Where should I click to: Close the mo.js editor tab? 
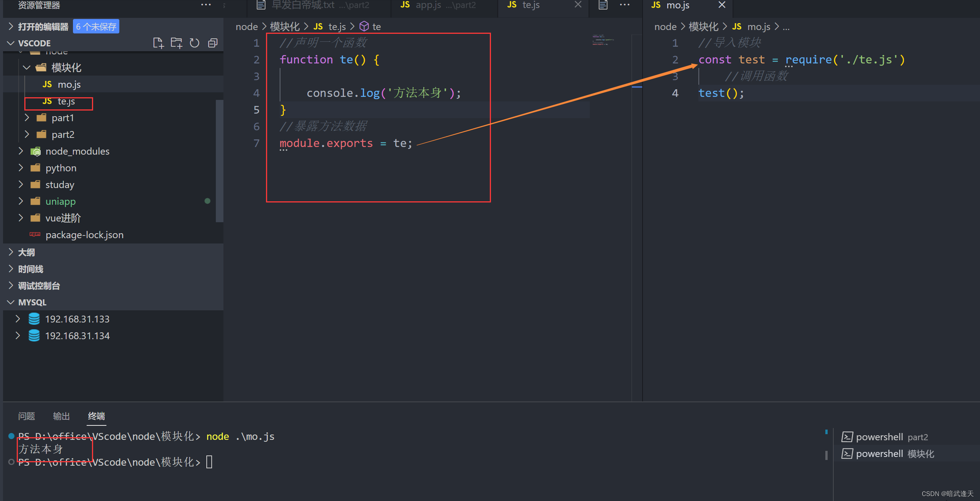[x=722, y=5]
